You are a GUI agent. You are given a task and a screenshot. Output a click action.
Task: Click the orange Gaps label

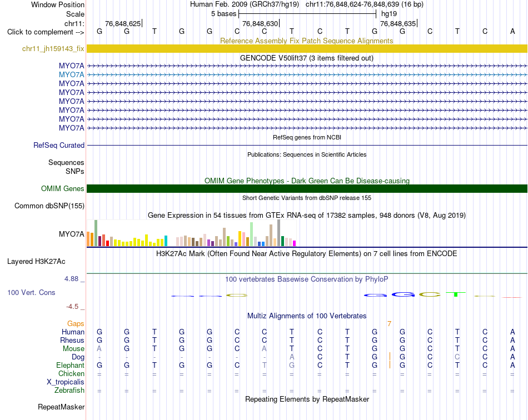[76, 323]
